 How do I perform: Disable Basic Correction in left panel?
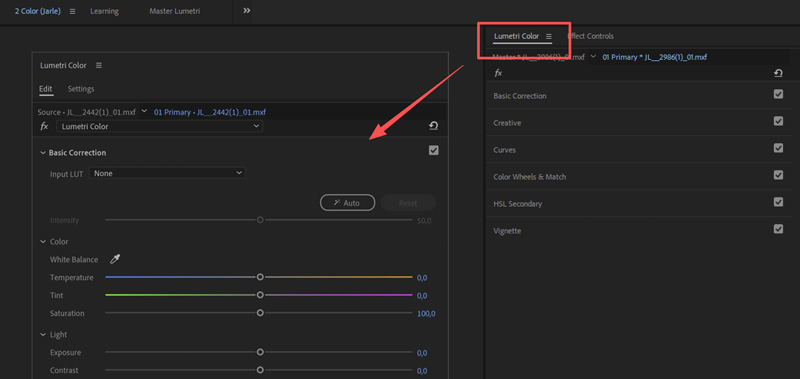[434, 150]
